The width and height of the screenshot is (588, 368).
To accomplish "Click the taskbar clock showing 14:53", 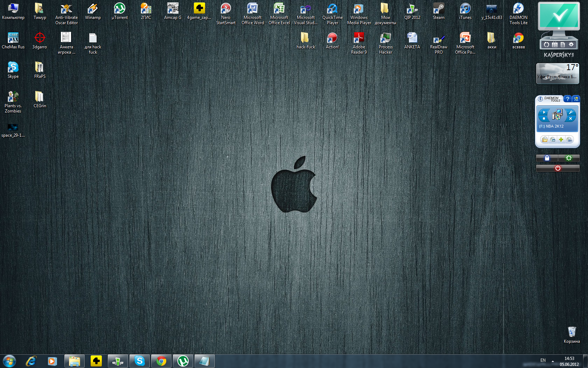I will pyautogui.click(x=569, y=361).
